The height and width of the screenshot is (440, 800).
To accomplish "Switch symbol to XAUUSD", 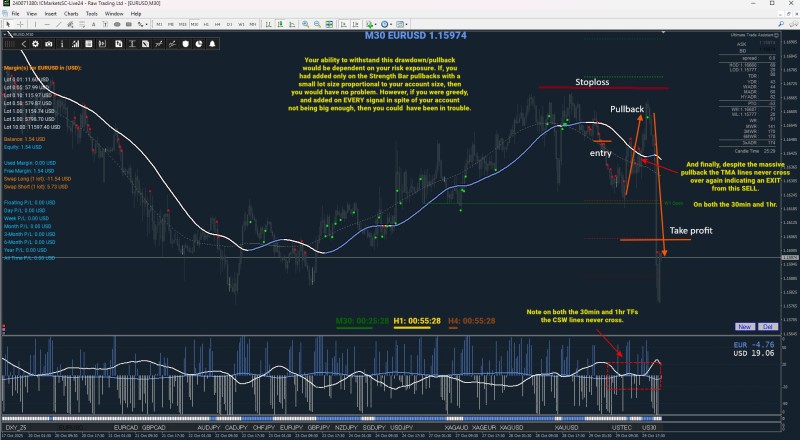I will 566,427.
